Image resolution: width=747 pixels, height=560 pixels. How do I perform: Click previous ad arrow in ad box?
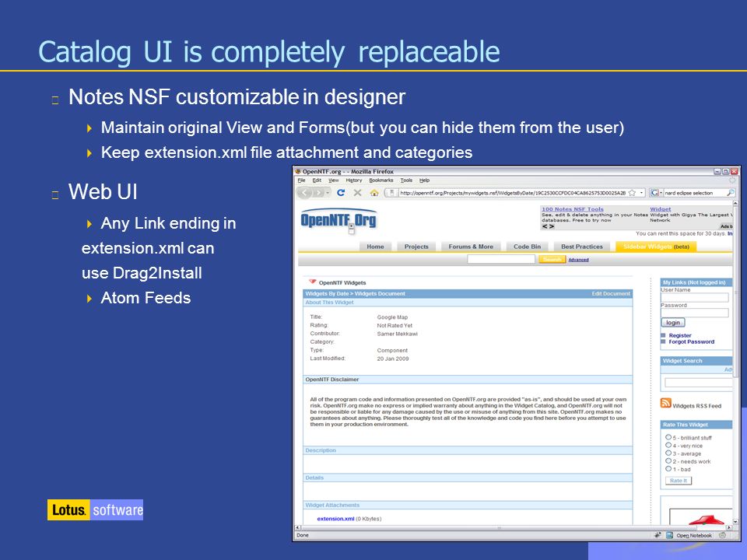click(x=545, y=226)
